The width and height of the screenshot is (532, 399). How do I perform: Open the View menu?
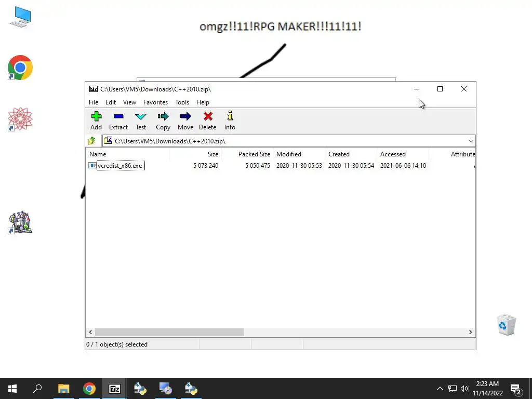(129, 102)
